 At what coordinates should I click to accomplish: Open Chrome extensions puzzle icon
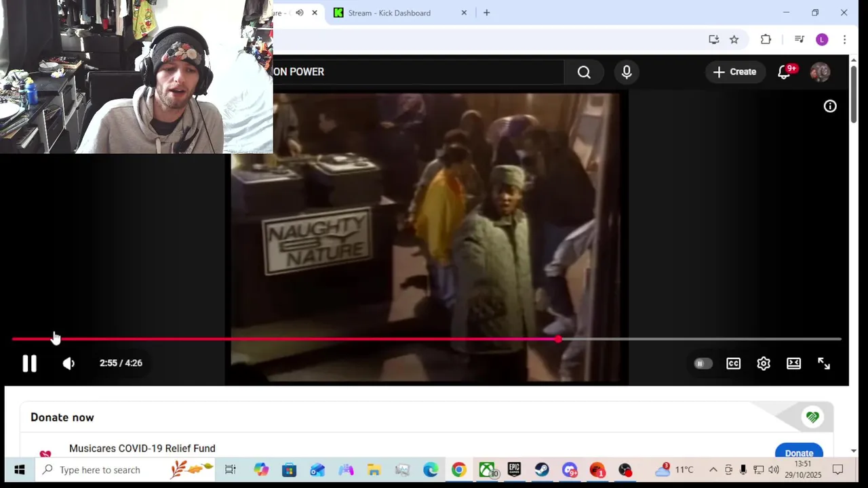pyautogui.click(x=766, y=39)
